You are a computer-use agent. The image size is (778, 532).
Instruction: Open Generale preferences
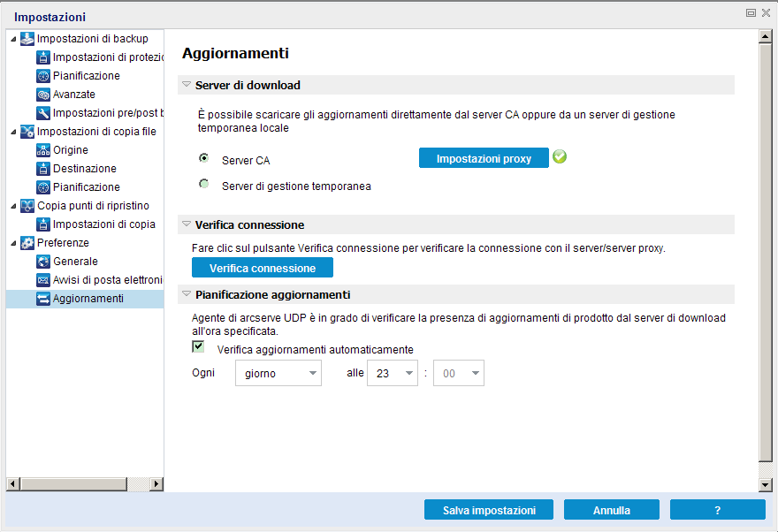point(75,262)
